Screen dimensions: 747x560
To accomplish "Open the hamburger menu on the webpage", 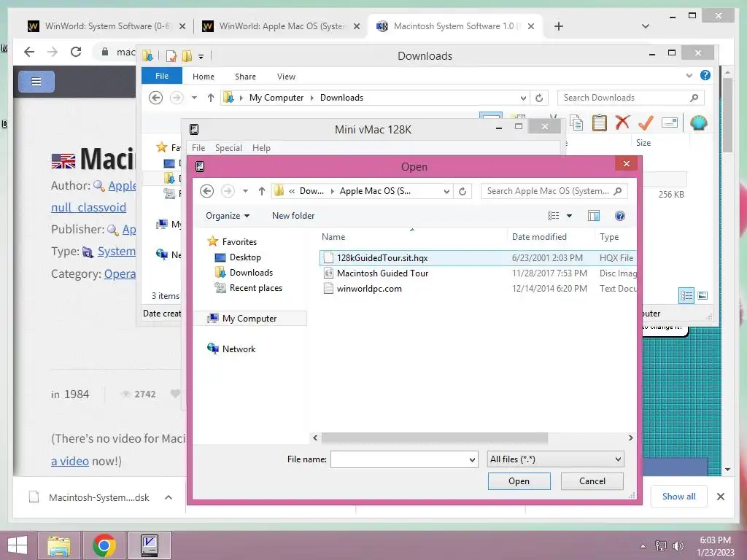I will 36,82.
